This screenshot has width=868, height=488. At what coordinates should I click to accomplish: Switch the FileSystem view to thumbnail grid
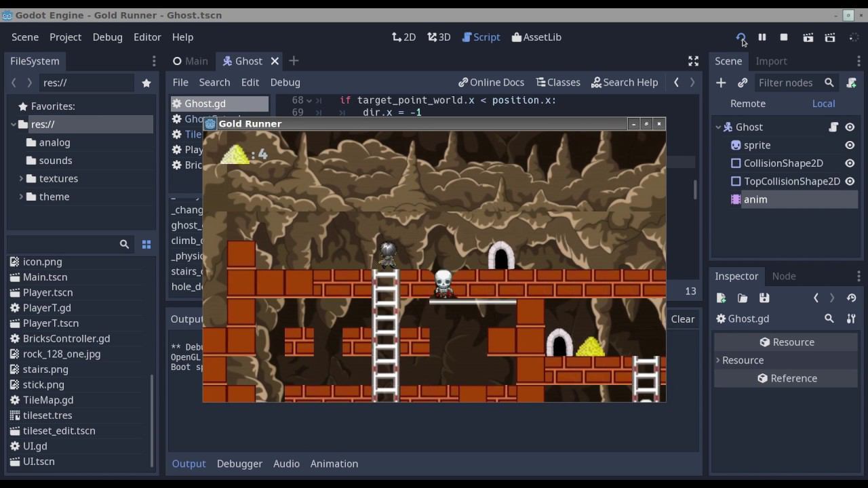pos(146,244)
